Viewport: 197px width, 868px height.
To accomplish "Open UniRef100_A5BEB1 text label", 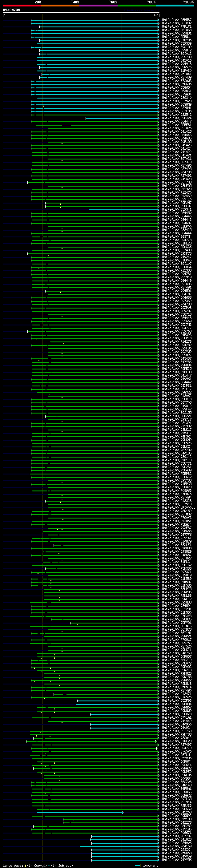I will coord(176,125).
